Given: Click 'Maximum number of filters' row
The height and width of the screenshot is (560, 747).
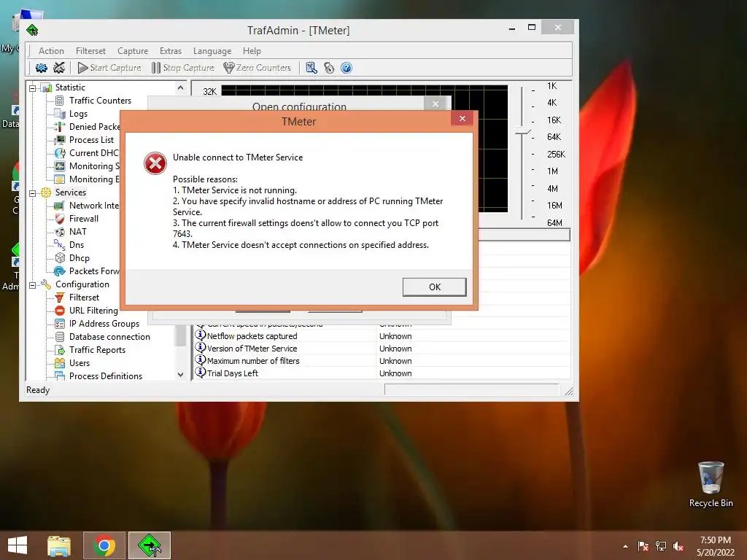Looking at the screenshot, I should click(382, 361).
